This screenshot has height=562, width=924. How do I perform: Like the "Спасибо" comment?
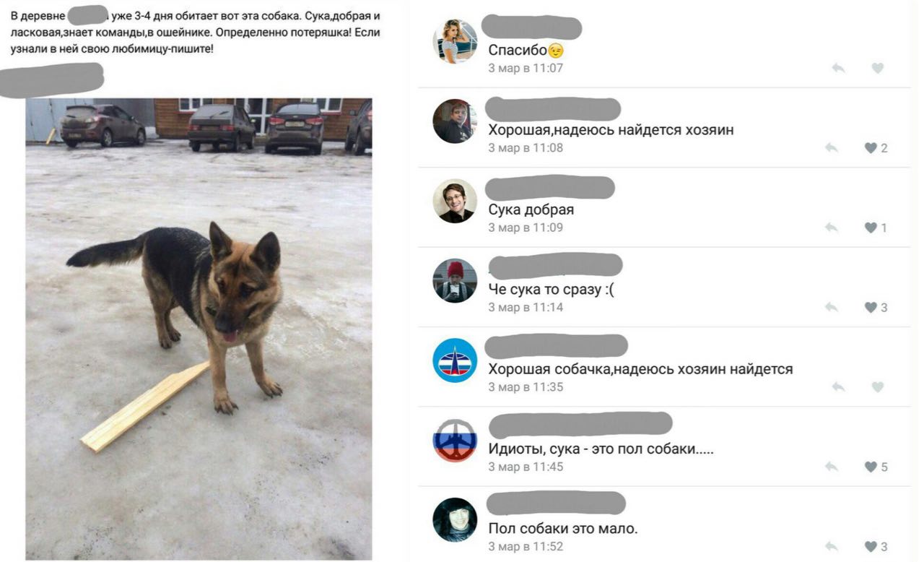877,68
